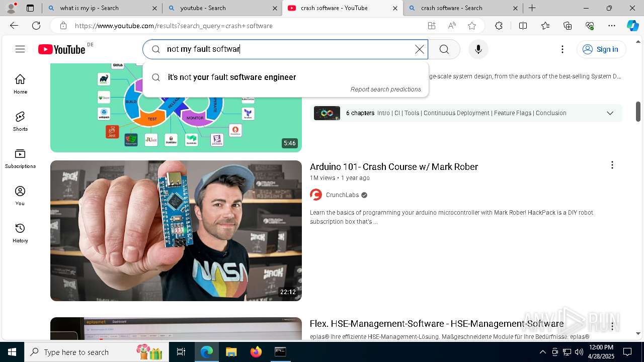The width and height of the screenshot is (644, 362).
Task: Open more options for HSE-Management-Software video
Action: [x=612, y=326]
